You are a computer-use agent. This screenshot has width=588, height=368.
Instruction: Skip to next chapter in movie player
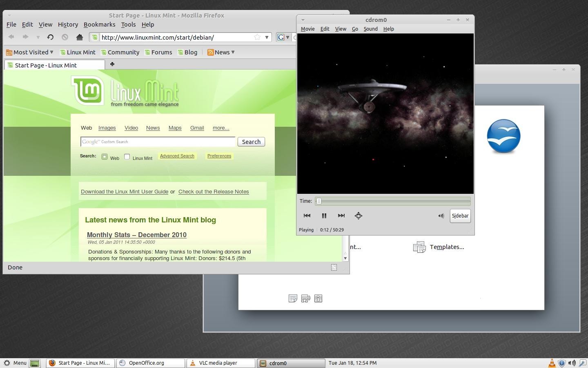point(341,215)
